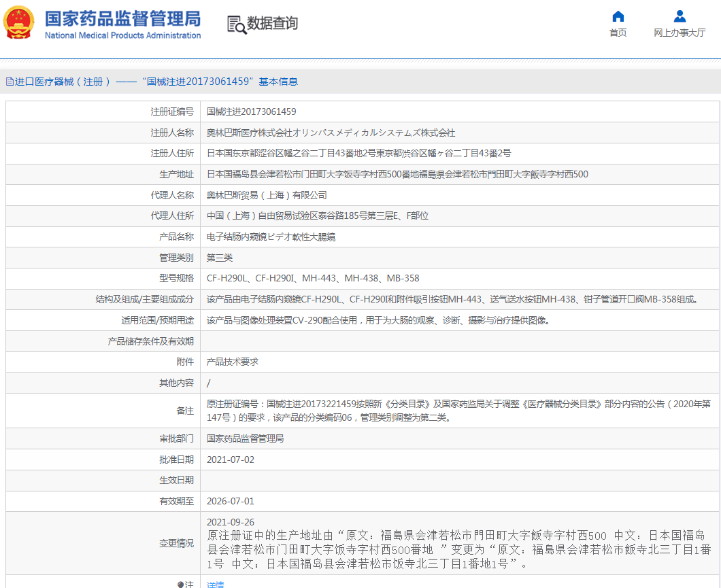Click the National Medical Products Administration subtitle
The height and width of the screenshot is (588, 721).
pos(122,35)
